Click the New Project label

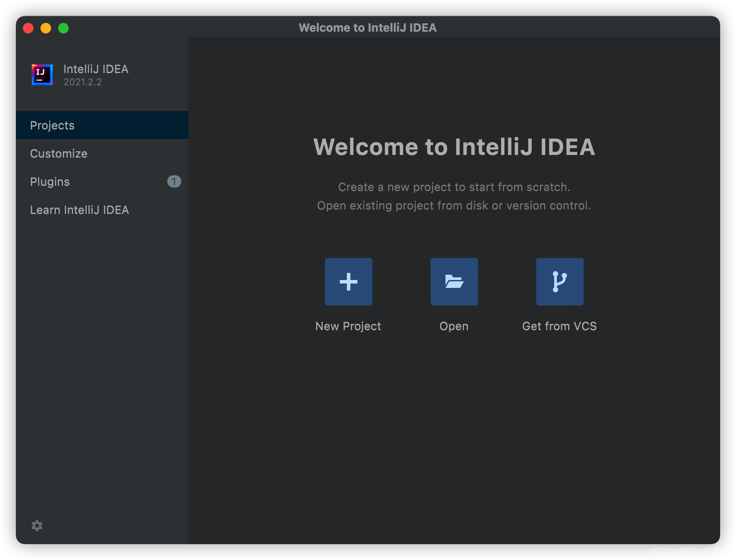pyautogui.click(x=348, y=326)
